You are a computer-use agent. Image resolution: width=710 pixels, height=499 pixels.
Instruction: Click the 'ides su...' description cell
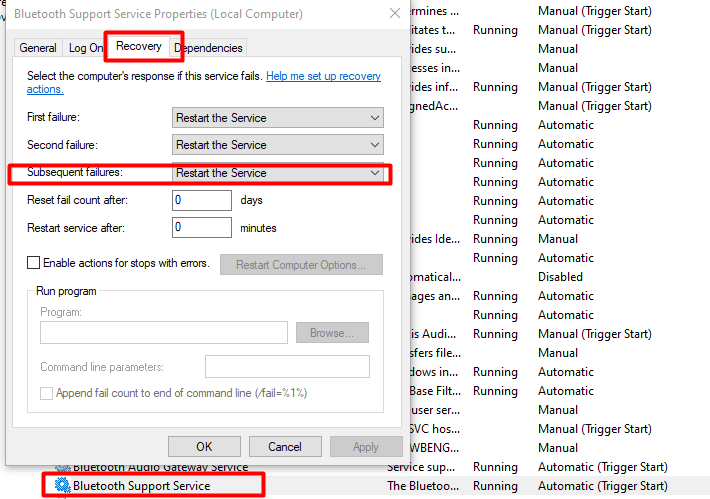pos(433,49)
